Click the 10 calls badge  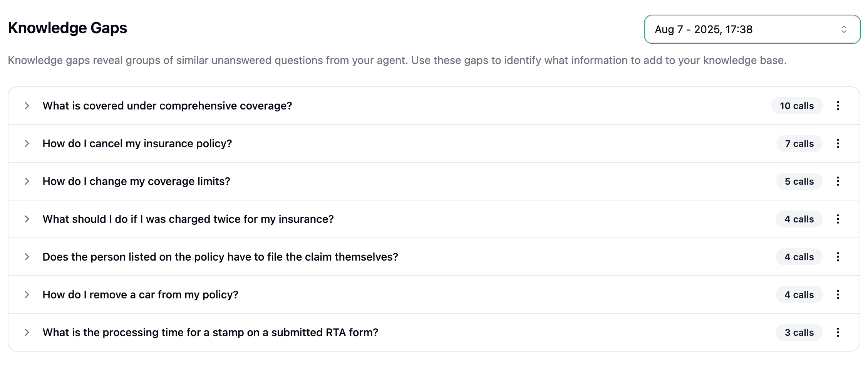tap(796, 106)
